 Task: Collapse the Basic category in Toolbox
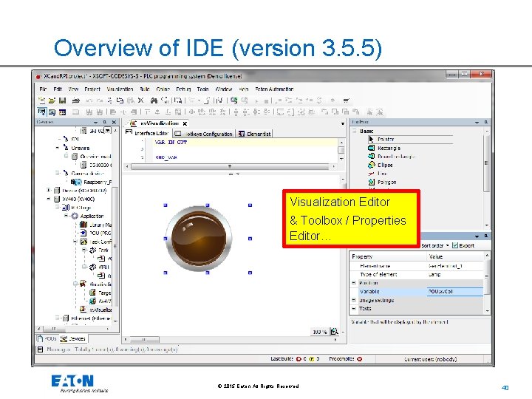pos(354,131)
